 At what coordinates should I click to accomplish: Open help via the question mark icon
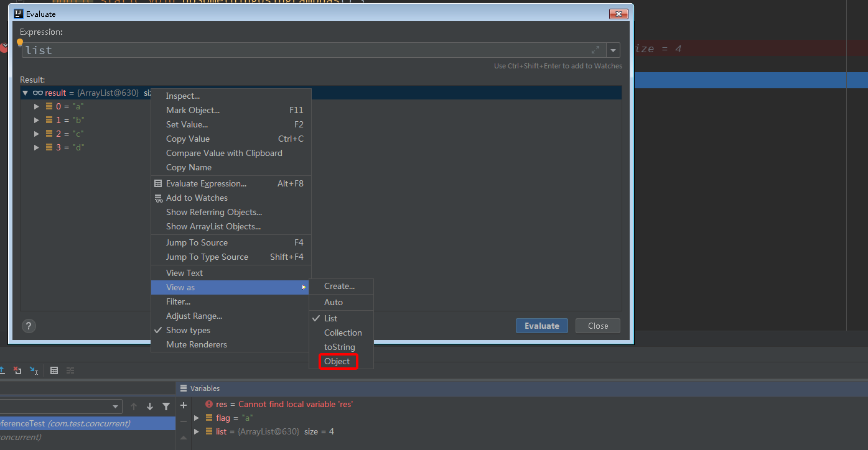pyautogui.click(x=29, y=326)
